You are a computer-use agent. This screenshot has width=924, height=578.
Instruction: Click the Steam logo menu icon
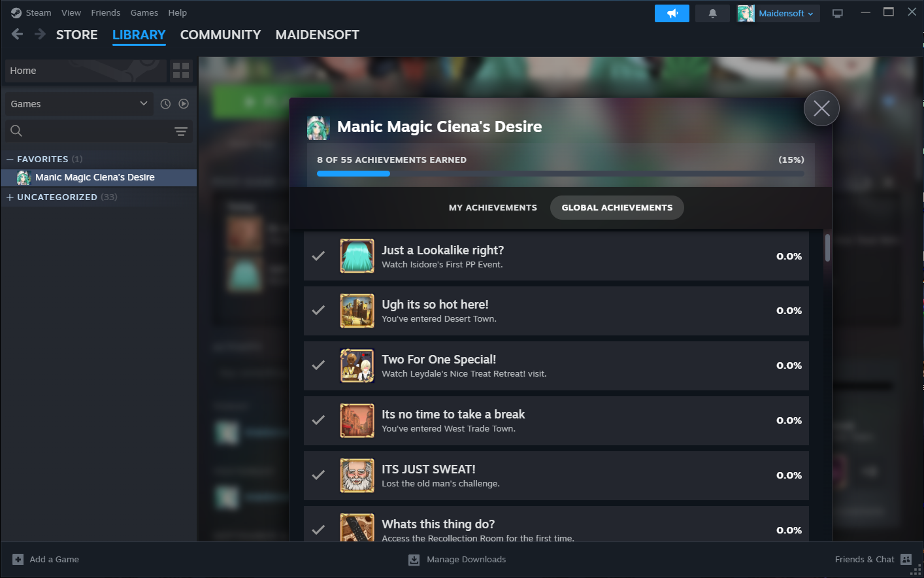tap(16, 13)
